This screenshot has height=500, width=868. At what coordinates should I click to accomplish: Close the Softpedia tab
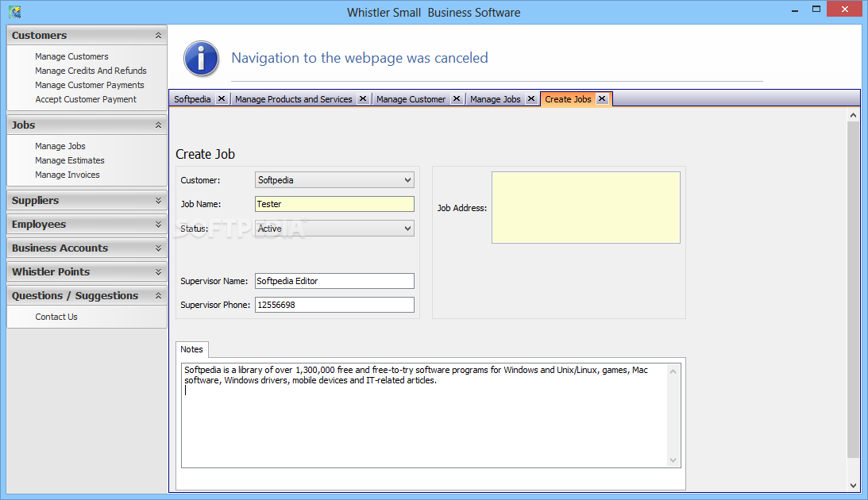pyautogui.click(x=222, y=98)
